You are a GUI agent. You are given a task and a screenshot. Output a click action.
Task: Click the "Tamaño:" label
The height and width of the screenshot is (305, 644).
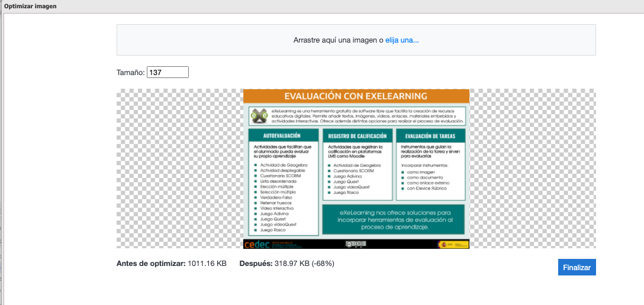click(x=131, y=73)
